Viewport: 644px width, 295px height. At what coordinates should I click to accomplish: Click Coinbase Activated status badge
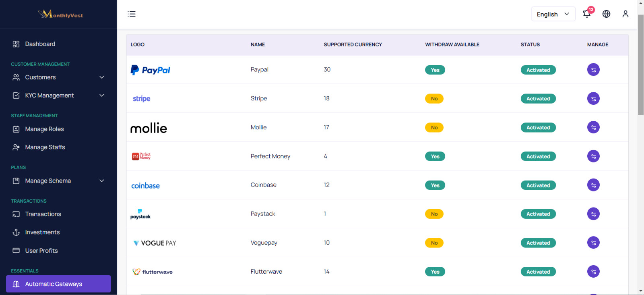pos(538,185)
